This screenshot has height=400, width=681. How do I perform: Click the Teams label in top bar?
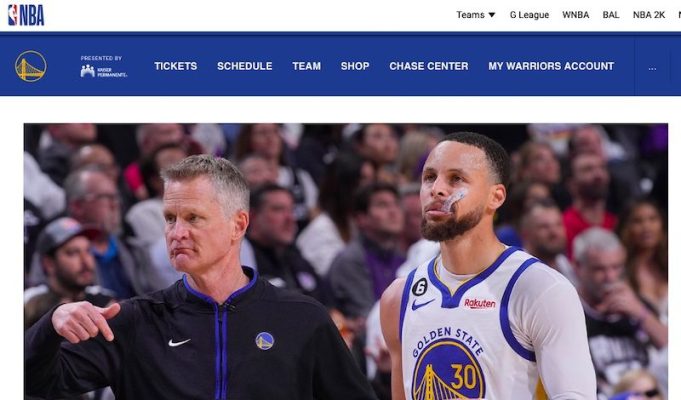click(470, 15)
